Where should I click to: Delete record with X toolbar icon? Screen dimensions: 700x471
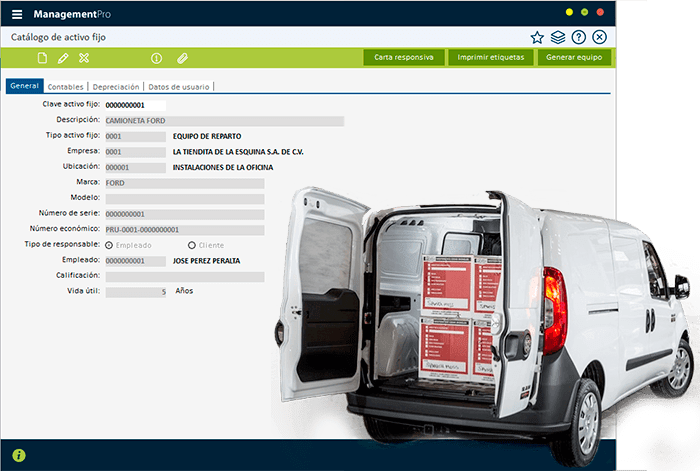click(x=84, y=58)
